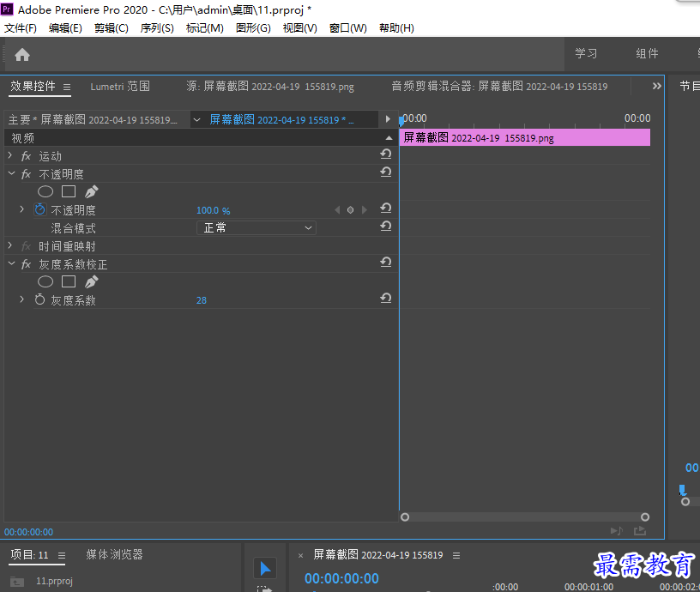
Task: Create ellipse mask under 不透明度
Action: coord(45,191)
